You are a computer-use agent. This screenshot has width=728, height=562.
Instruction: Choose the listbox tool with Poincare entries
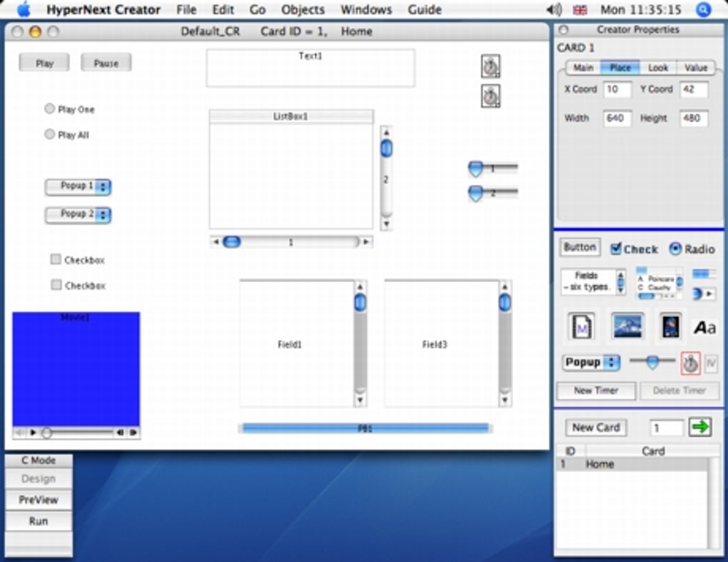coord(659,283)
